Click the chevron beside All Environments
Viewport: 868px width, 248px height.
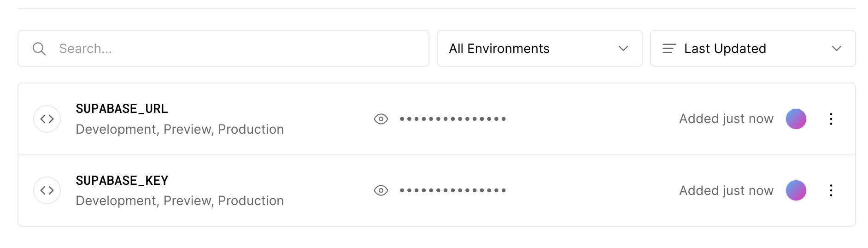(x=623, y=49)
